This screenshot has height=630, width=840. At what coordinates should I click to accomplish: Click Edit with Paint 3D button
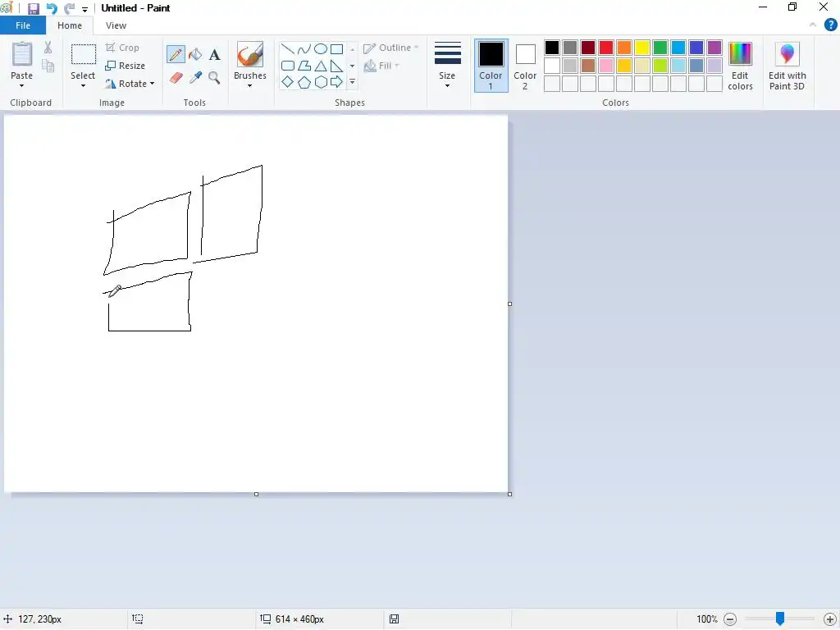point(787,66)
